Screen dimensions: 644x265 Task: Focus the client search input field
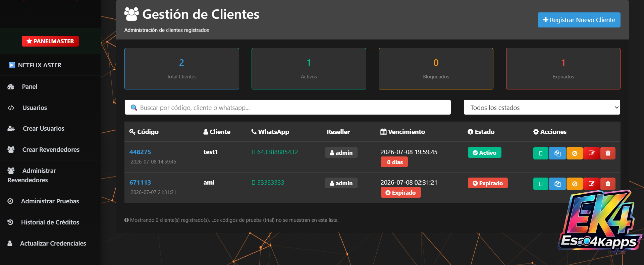[288, 107]
